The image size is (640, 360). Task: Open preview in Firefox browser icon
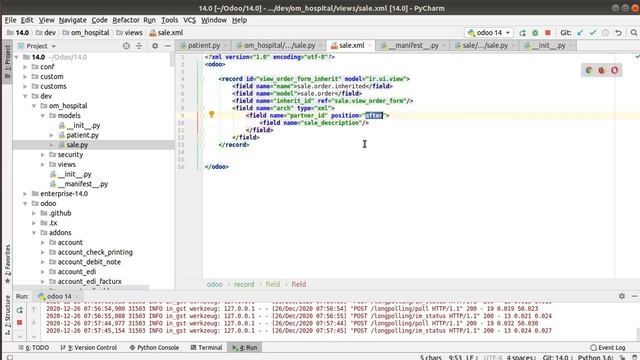click(x=602, y=70)
